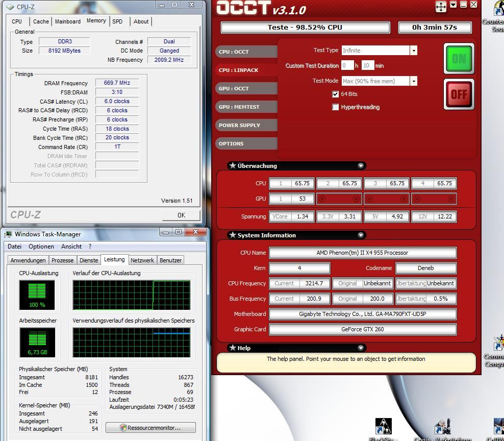Viewport: 504px width, 441px height.
Task: Select CPU : OCCT test tab
Action: [x=246, y=52]
